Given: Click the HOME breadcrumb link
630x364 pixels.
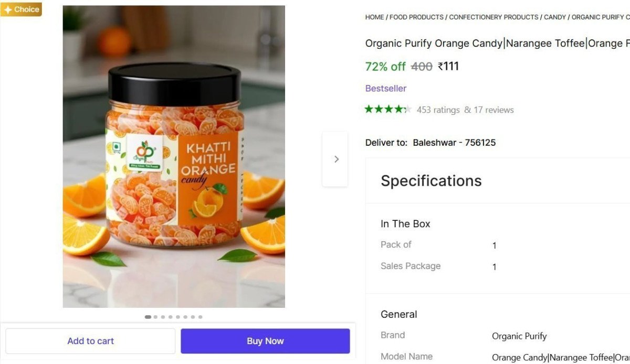Looking at the screenshot, I should (374, 17).
